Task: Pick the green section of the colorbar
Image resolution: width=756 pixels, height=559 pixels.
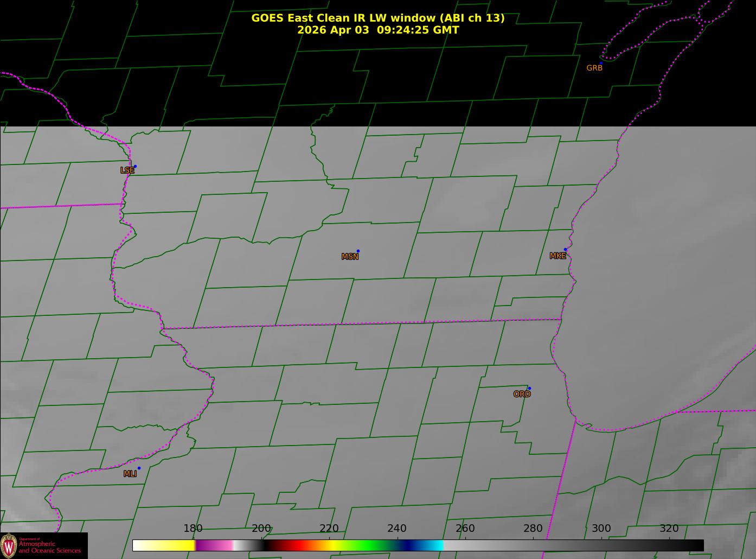Action: (x=369, y=545)
